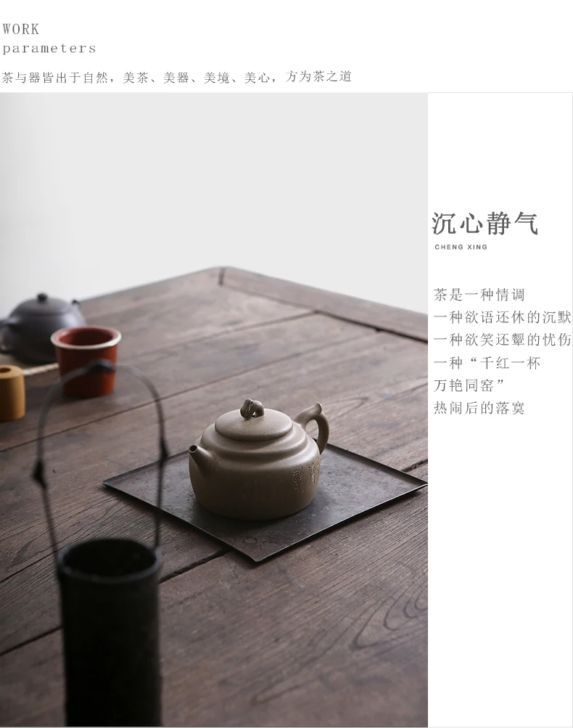Click the 一种欲语还休的沉默 line
The height and width of the screenshot is (728, 573).
tap(502, 318)
